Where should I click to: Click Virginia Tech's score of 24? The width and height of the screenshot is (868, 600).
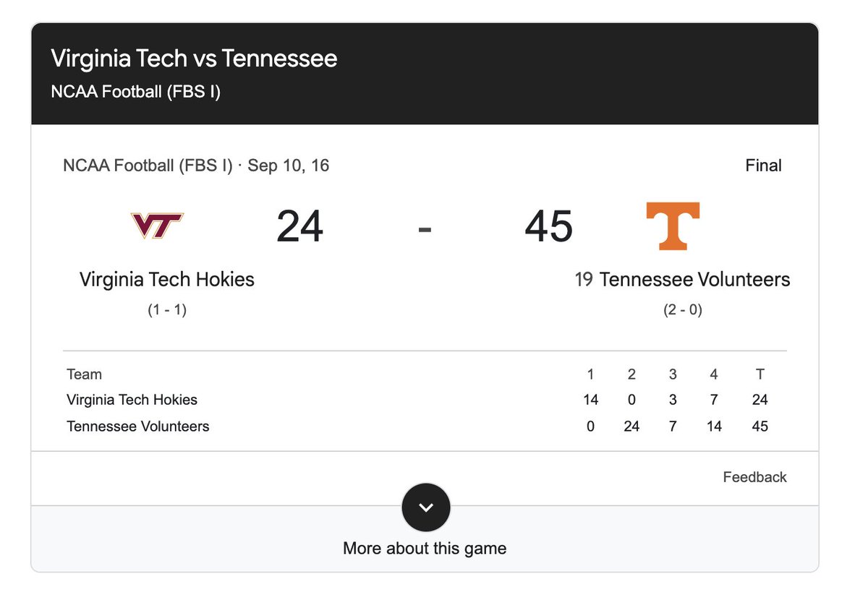(299, 226)
